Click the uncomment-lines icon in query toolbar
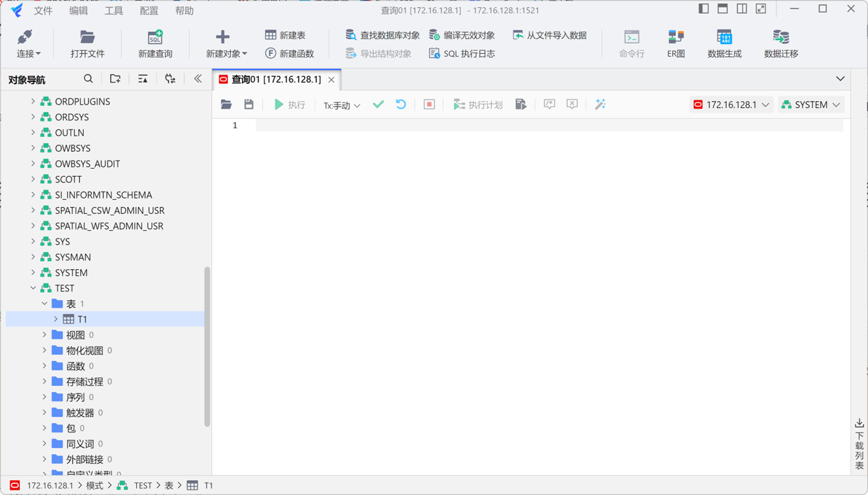The width and height of the screenshot is (868, 495). click(x=572, y=105)
